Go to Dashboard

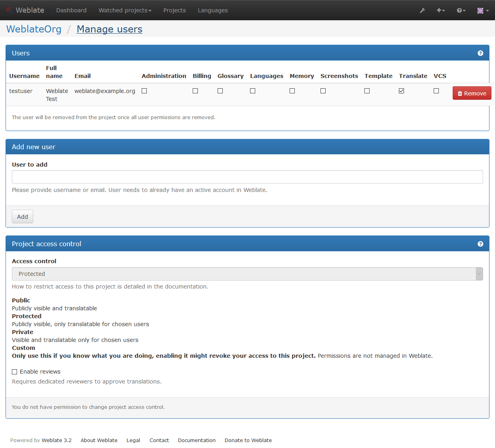[71, 10]
